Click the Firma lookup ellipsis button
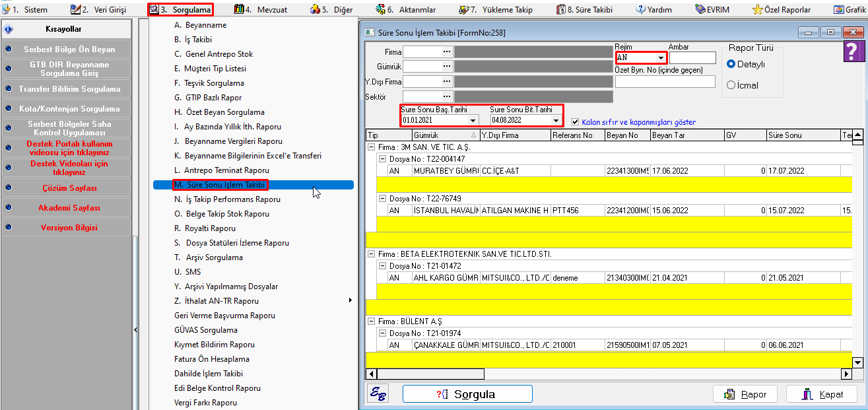Image resolution: width=868 pixels, height=410 pixels. [x=447, y=51]
